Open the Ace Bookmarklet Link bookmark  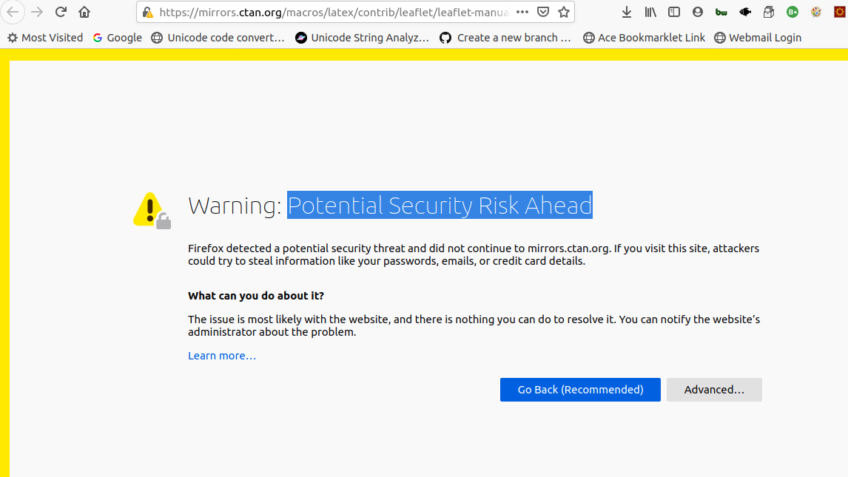(x=644, y=38)
